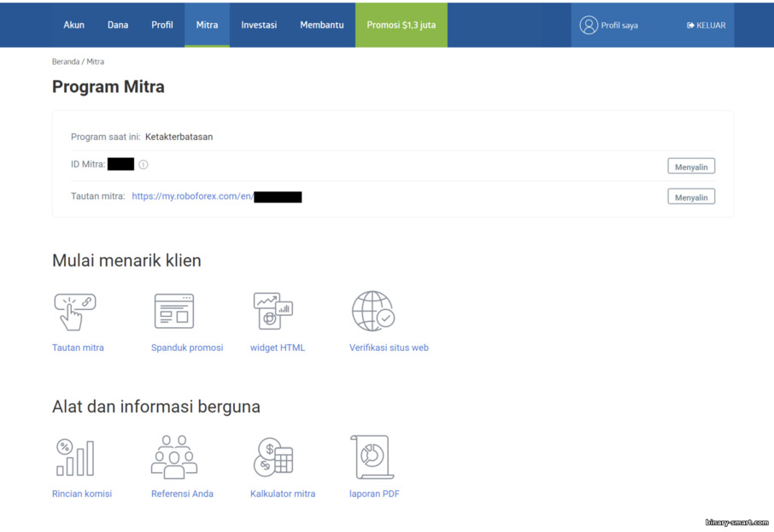Open the Referensi Anda text link
The width and height of the screenshot is (774, 532).
pos(182,494)
